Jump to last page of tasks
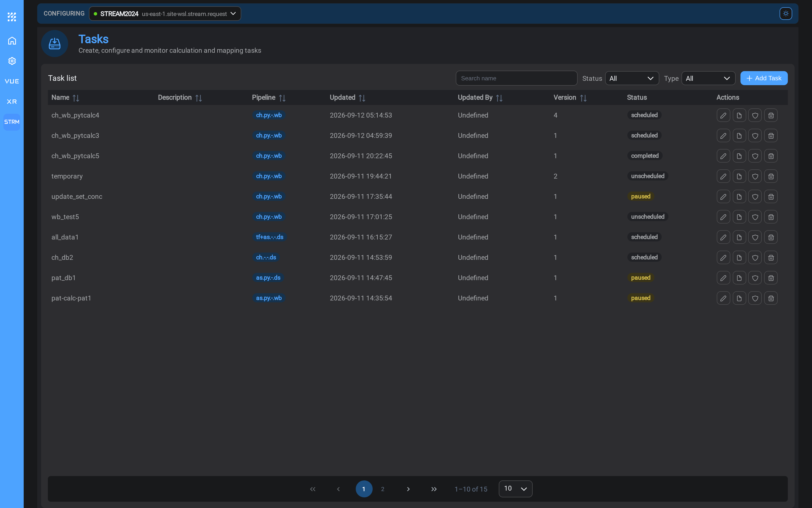 click(x=434, y=489)
